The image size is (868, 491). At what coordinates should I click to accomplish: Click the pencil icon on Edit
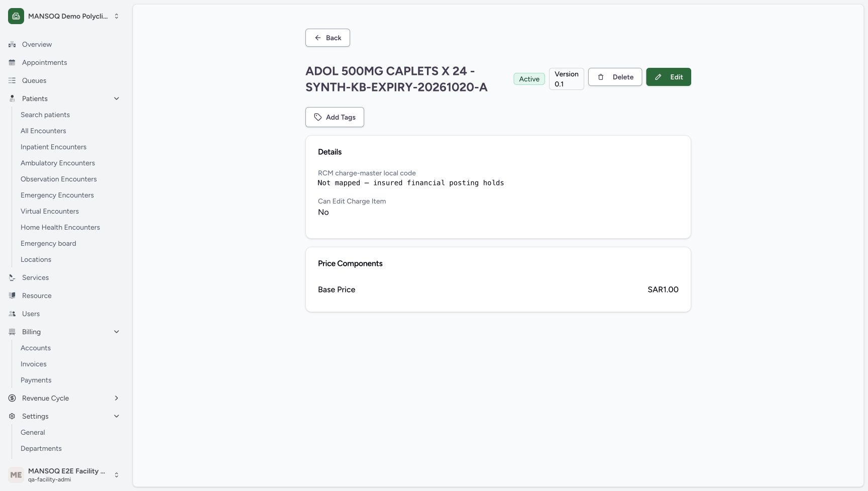[x=658, y=77]
